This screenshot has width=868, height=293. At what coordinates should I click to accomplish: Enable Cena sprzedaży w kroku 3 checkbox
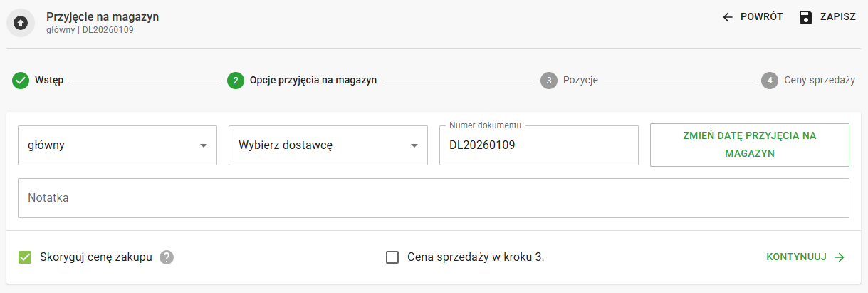click(x=392, y=257)
